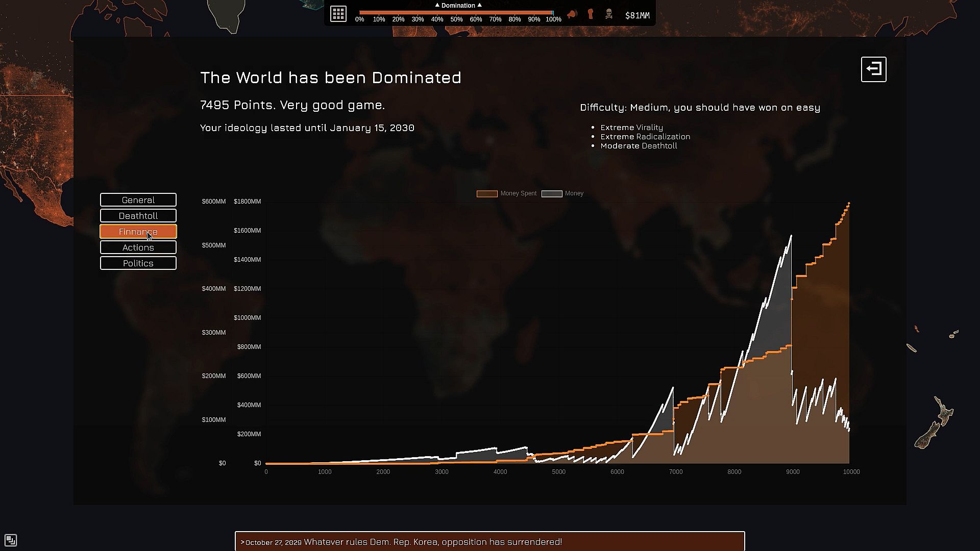Click the bottom-left window overlay icon
Image resolution: width=980 pixels, height=551 pixels.
pyautogui.click(x=11, y=540)
